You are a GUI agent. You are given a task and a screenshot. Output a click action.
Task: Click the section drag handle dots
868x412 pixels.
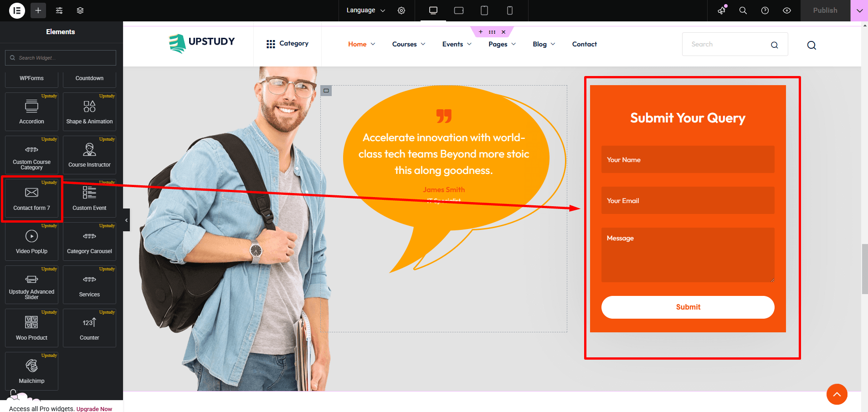click(492, 32)
